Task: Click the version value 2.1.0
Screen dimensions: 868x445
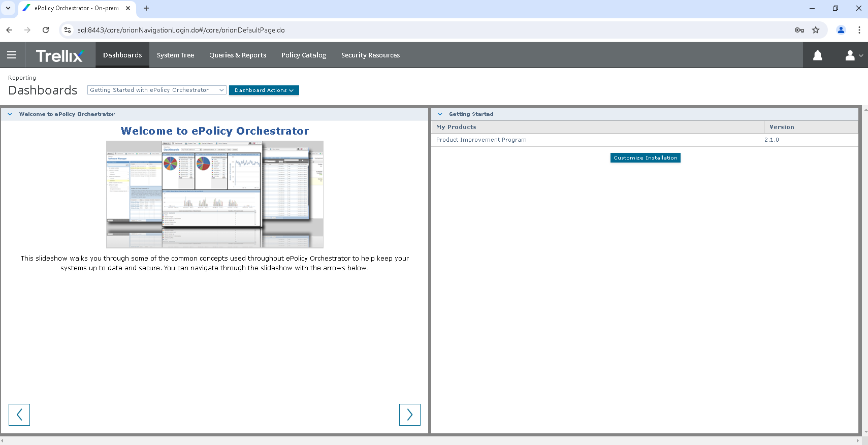Action: tap(771, 140)
